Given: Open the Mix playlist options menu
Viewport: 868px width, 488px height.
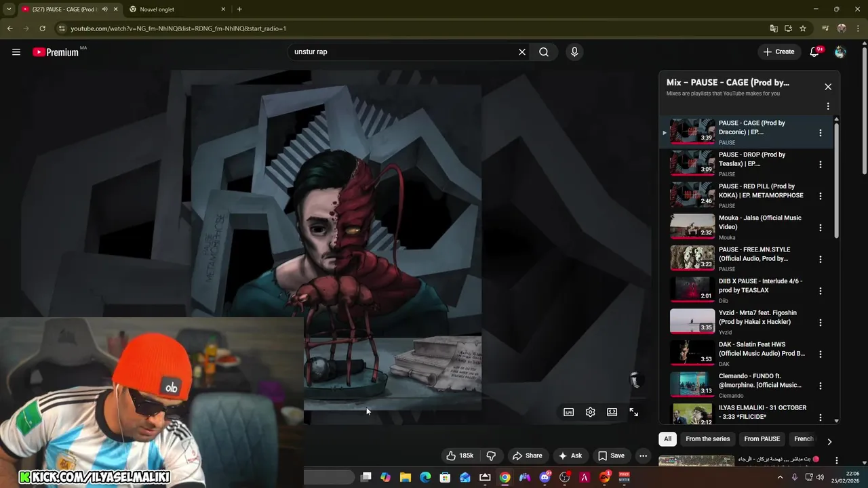Looking at the screenshot, I should pyautogui.click(x=828, y=106).
